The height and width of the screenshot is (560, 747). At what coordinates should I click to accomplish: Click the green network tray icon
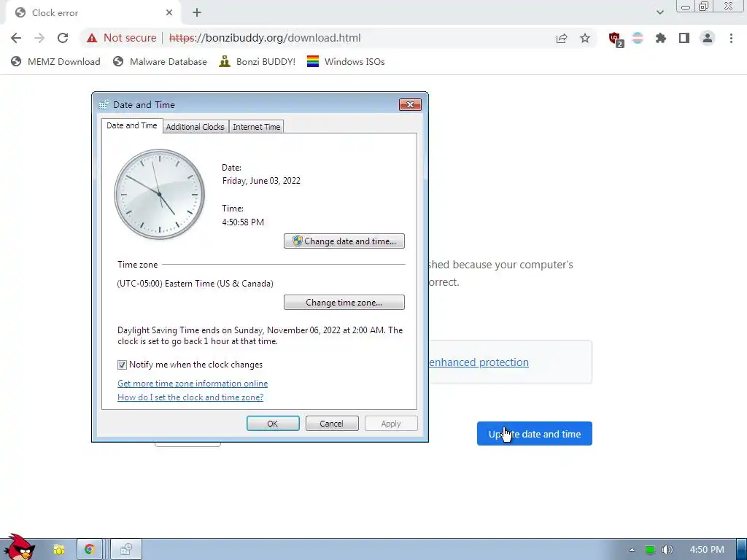[x=650, y=550]
